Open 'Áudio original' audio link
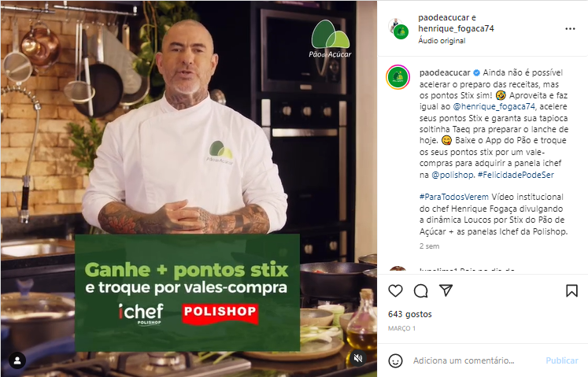The height and width of the screenshot is (377, 588). [442, 40]
